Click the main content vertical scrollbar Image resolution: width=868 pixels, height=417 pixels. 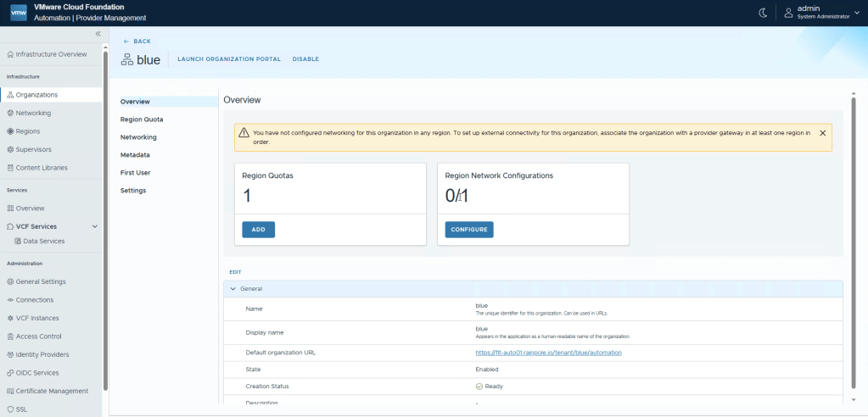pos(852,246)
